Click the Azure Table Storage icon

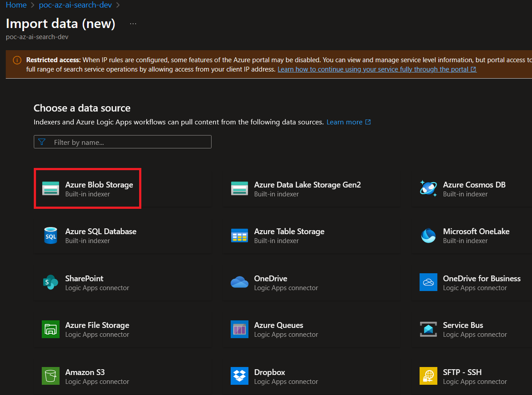pos(239,235)
